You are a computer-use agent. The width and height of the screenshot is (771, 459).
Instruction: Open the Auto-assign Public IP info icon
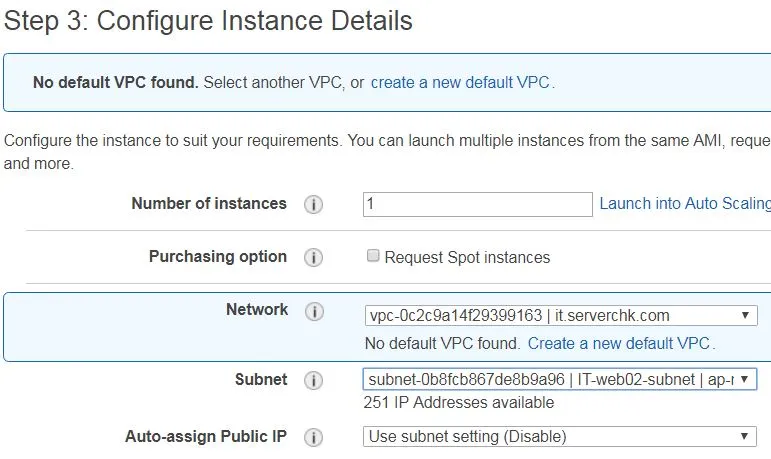[313, 437]
